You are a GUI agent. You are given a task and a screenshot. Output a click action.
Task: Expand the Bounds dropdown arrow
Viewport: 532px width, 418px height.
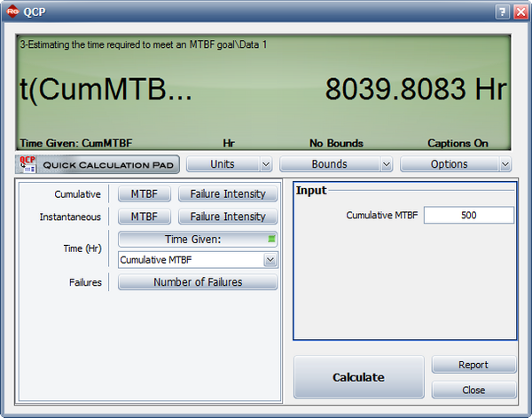(x=386, y=164)
